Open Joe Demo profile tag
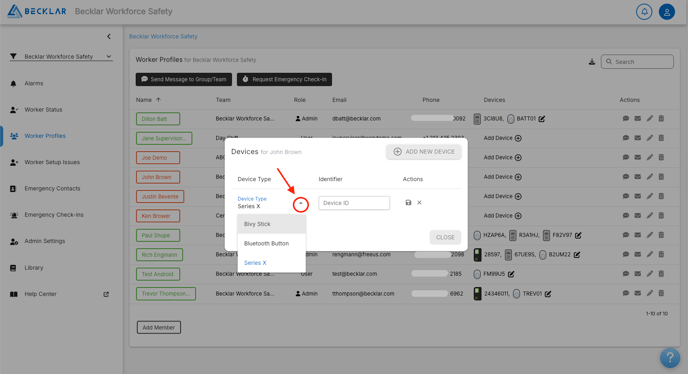 [158, 158]
